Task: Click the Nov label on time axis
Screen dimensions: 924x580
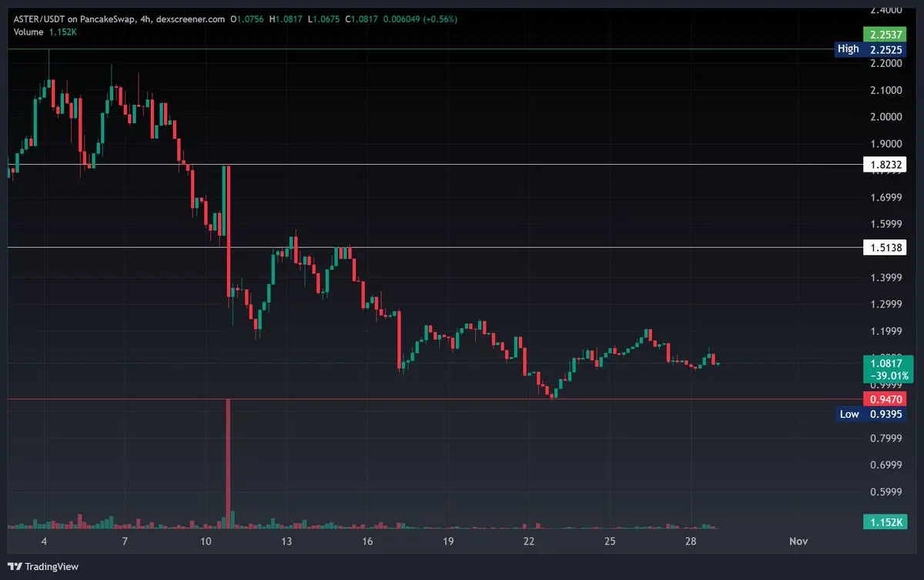Action: coord(798,541)
